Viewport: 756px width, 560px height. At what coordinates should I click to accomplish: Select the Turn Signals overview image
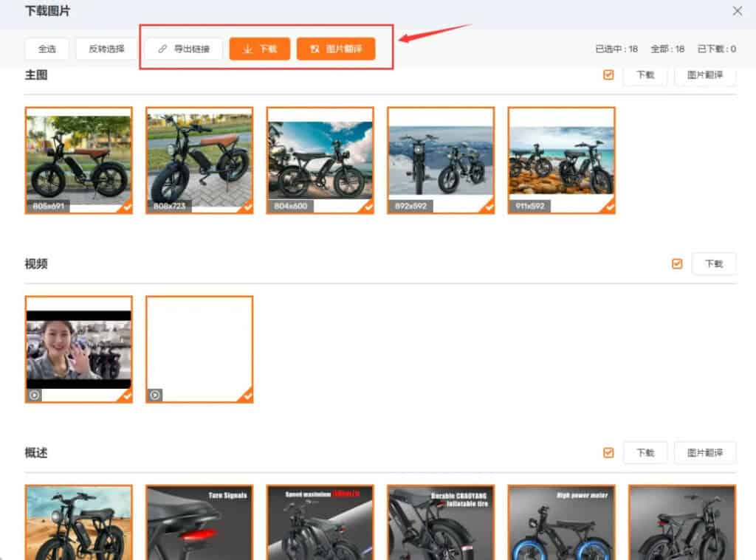[199, 522]
